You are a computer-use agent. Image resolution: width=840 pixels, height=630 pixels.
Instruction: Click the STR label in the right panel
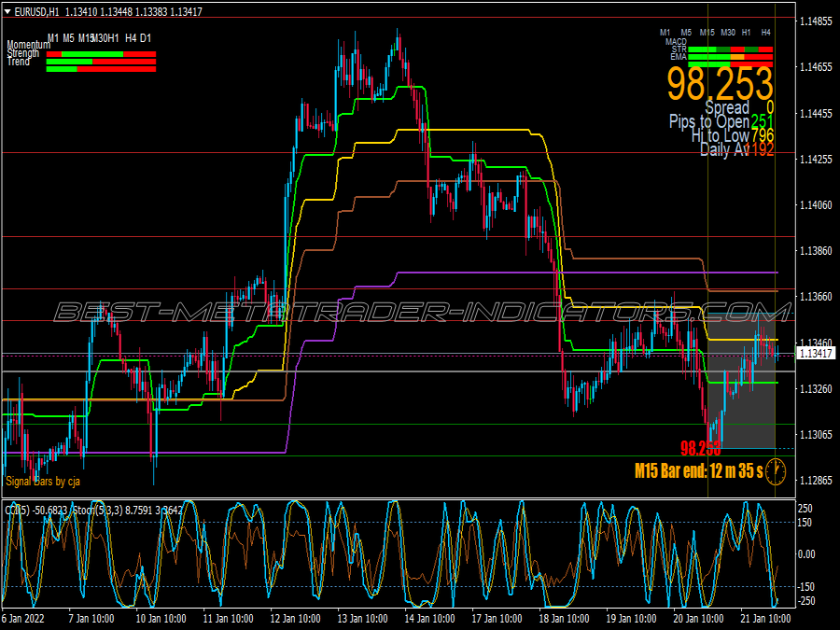point(679,49)
